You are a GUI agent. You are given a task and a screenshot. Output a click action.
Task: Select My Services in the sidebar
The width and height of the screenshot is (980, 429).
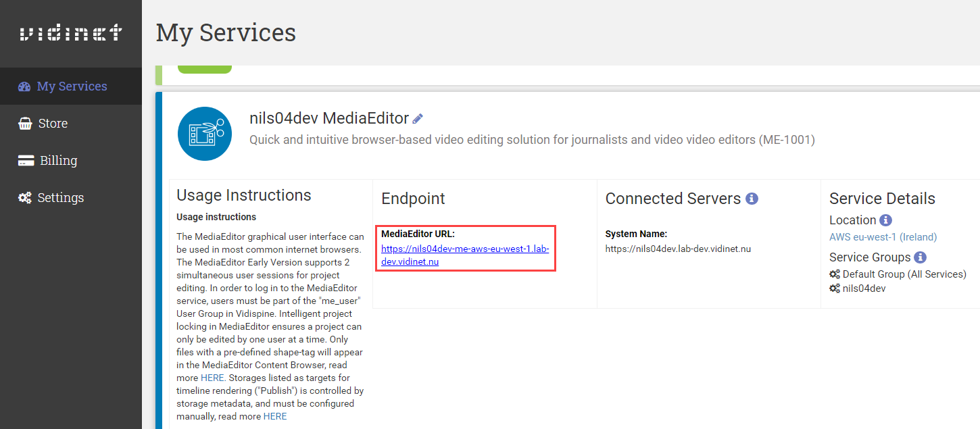pos(72,86)
